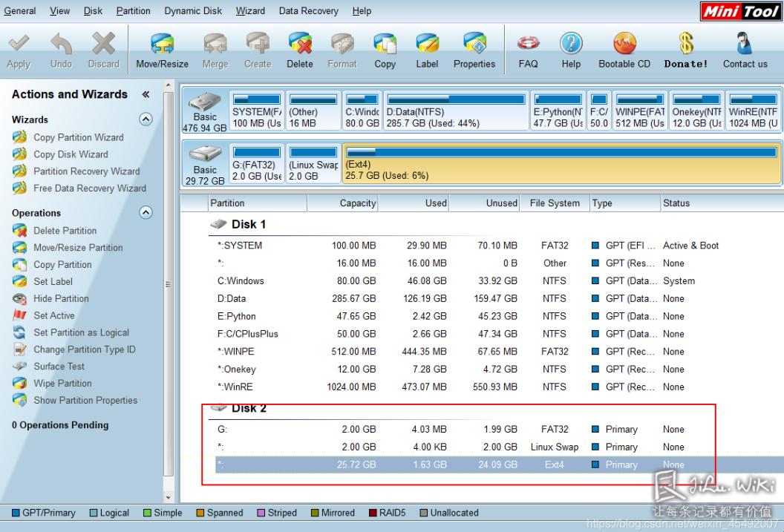
Task: Select G:(FAT32) block in disk map
Action: coord(257,164)
